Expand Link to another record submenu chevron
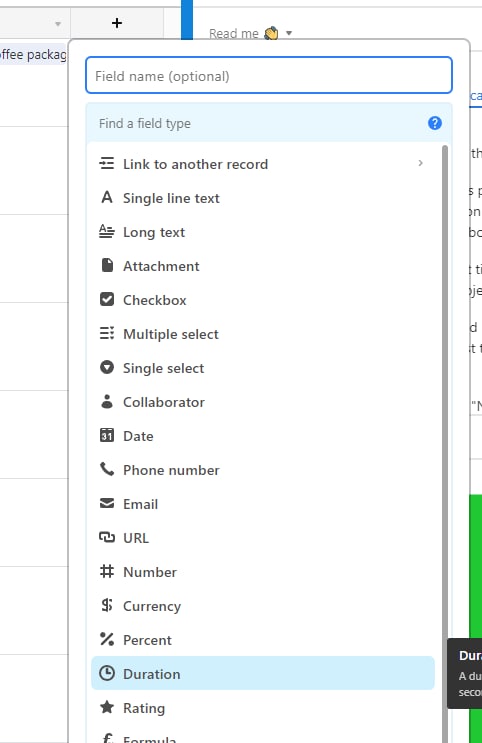This screenshot has width=482, height=743. tap(420, 163)
